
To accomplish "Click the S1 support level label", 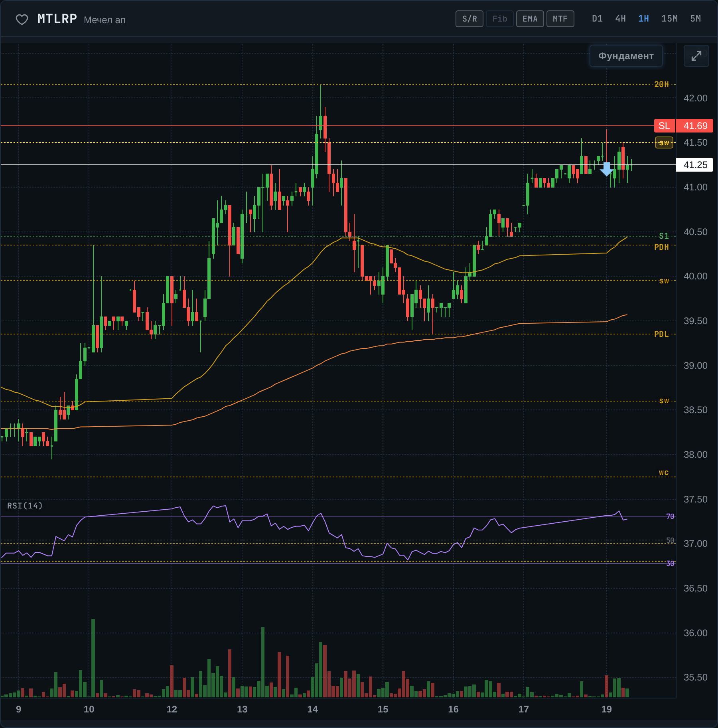I will (664, 236).
